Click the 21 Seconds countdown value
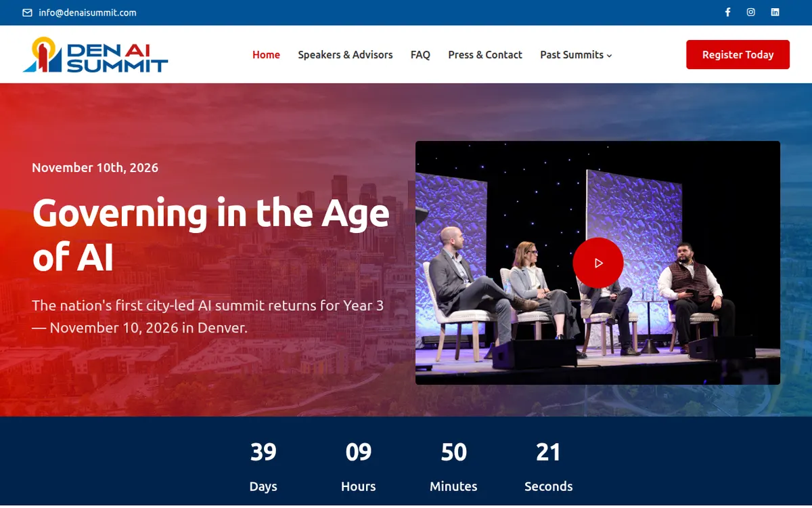The height and width of the screenshot is (508, 812). 548,451
